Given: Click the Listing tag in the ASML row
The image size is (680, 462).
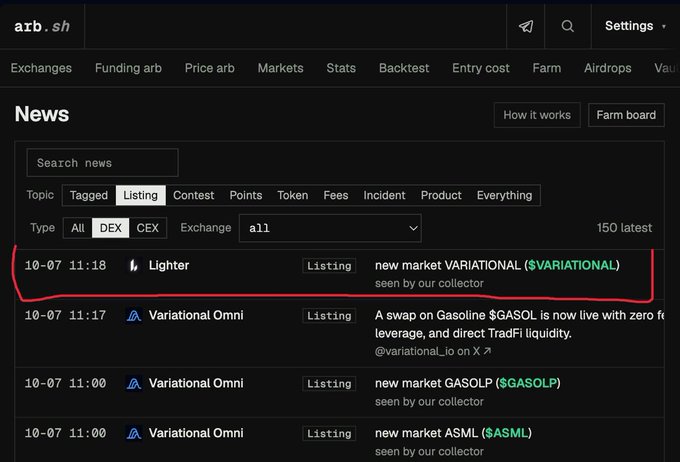Looking at the screenshot, I should pyautogui.click(x=329, y=433).
